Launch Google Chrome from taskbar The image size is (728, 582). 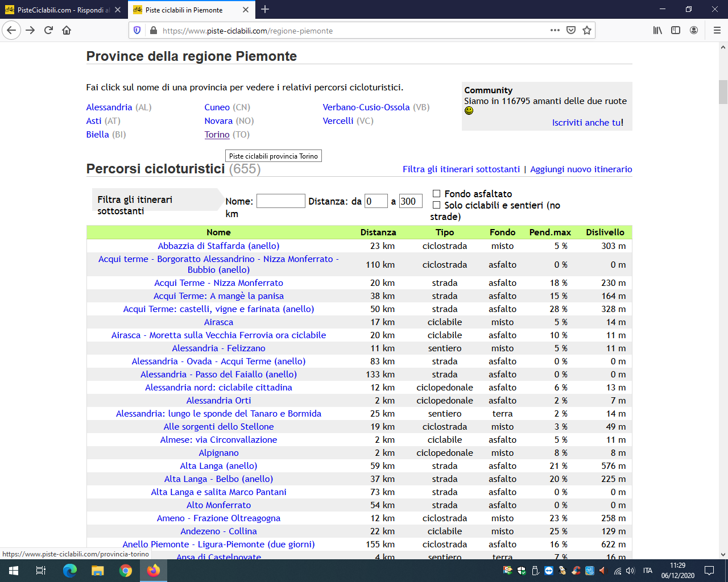pos(126,571)
